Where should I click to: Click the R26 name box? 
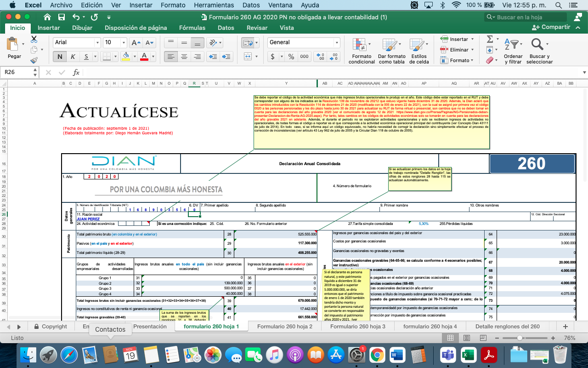17,73
